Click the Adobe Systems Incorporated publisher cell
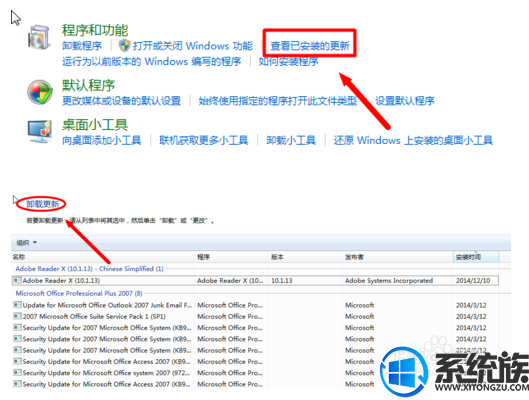This screenshot has height=400, width=529. point(389,280)
